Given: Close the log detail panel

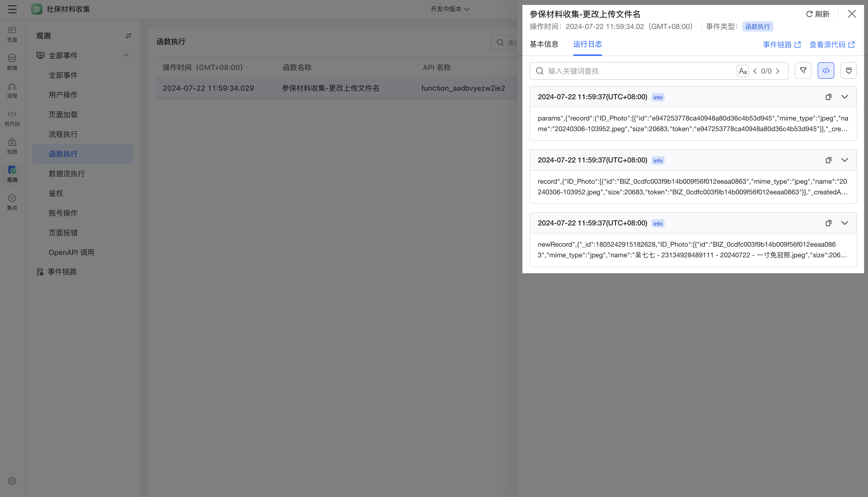Looking at the screenshot, I should (852, 14).
